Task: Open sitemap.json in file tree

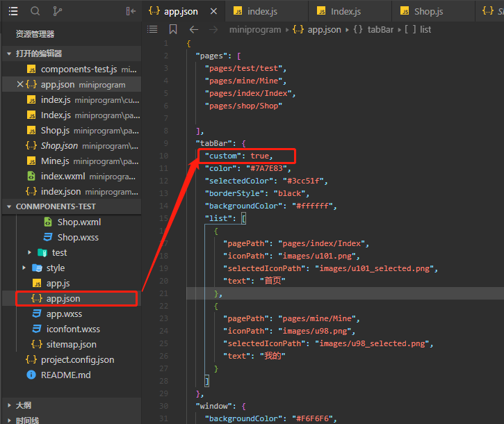Action: pos(72,344)
